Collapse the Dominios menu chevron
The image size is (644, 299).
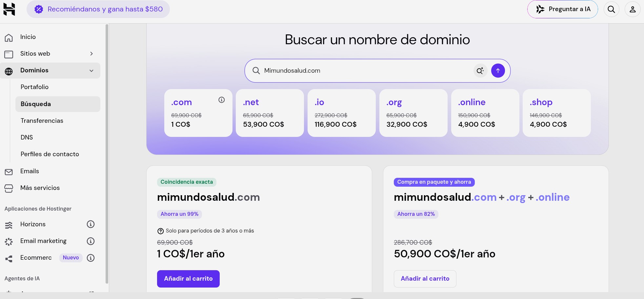click(x=91, y=71)
